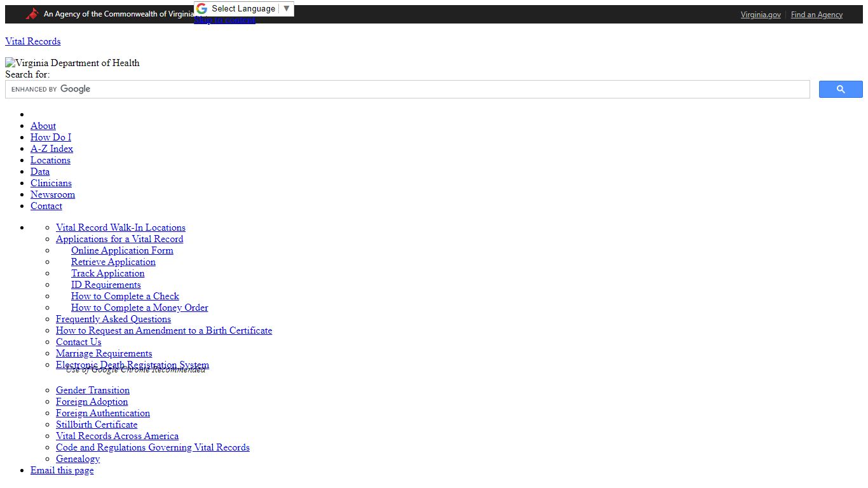Select Track Application link

108,273
